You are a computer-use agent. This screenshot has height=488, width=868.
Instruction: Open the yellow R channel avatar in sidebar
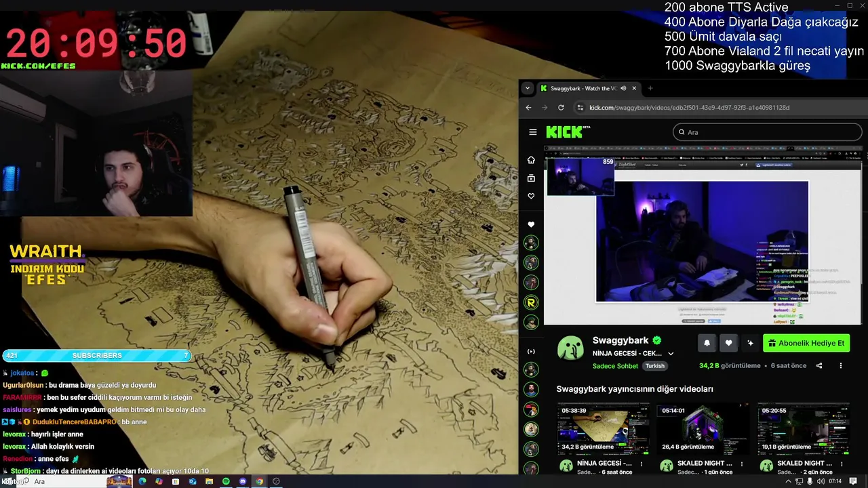click(x=531, y=302)
